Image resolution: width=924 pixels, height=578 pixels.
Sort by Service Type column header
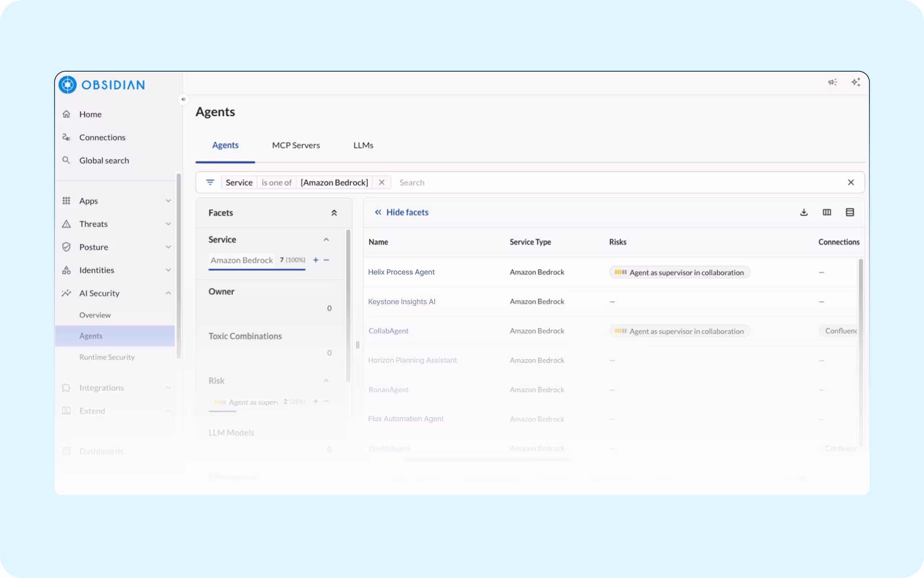[x=530, y=242]
